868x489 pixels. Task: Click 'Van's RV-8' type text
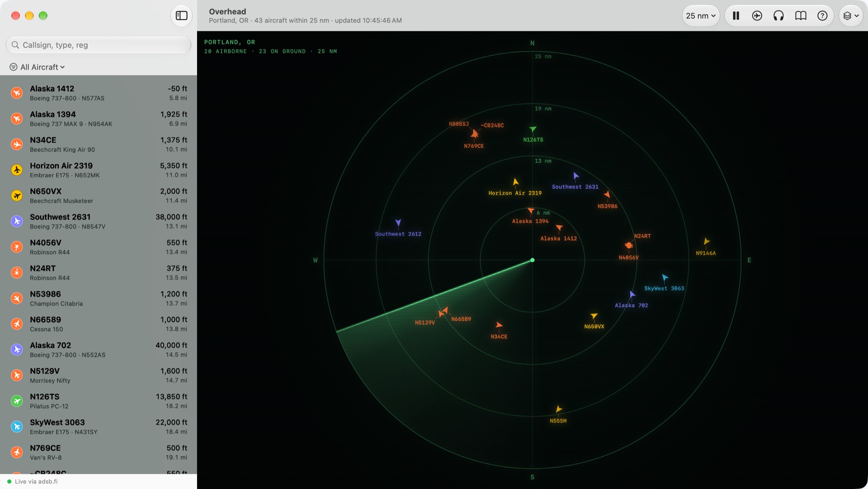click(x=46, y=457)
